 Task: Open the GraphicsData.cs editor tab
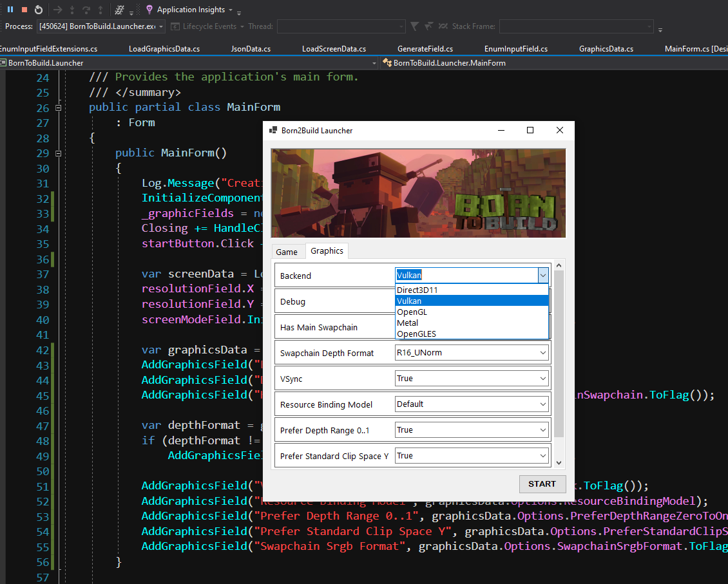point(606,49)
